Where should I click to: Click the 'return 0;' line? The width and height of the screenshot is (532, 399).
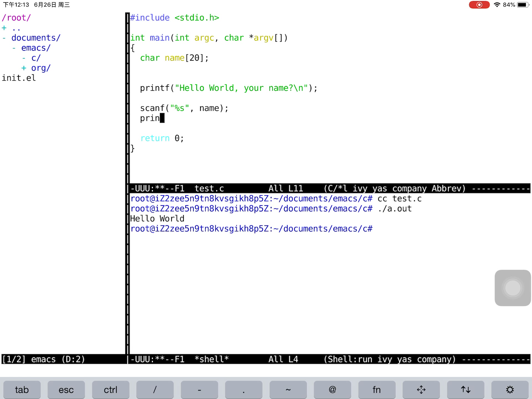(162, 138)
